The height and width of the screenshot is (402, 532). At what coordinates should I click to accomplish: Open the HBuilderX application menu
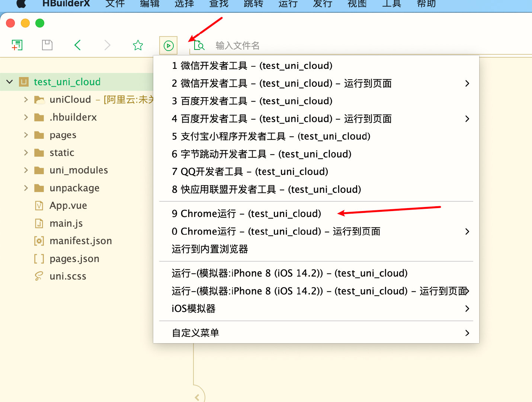[x=66, y=4]
